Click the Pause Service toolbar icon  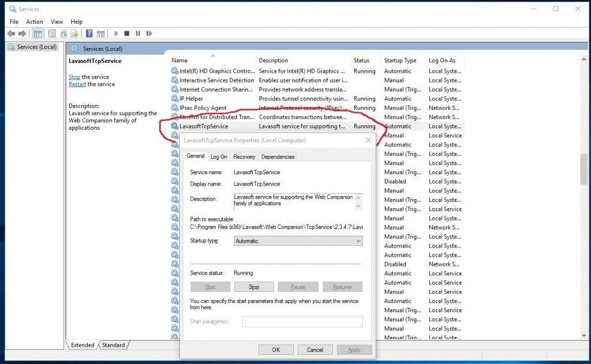tap(138, 33)
